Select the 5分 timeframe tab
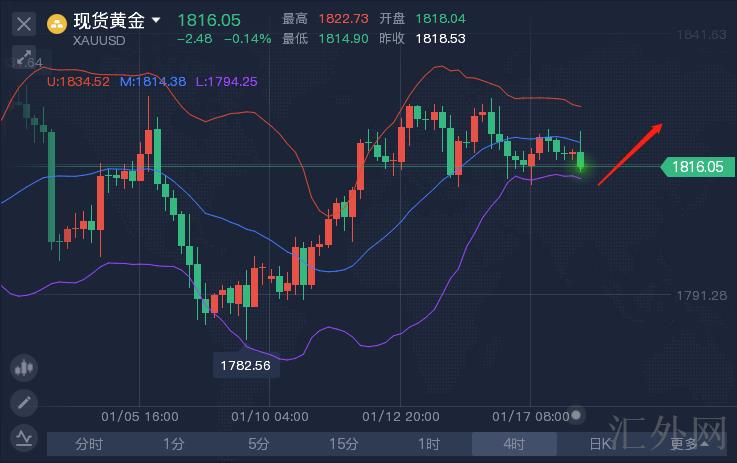The width and height of the screenshot is (737, 463). click(259, 444)
